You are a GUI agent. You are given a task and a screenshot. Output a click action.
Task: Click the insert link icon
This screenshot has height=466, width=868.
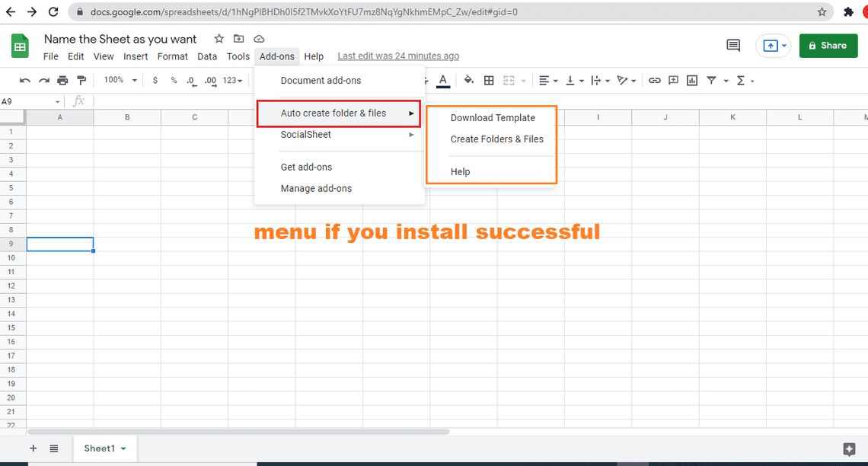[654, 81]
